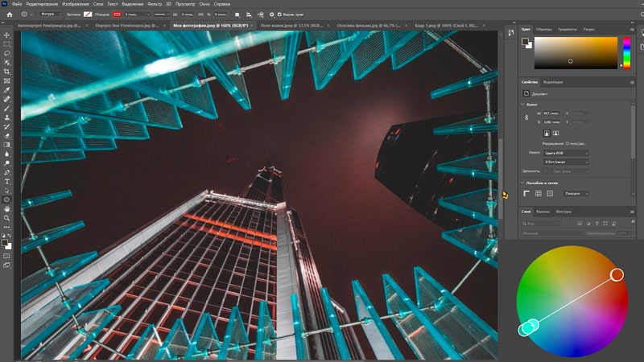Select the Crop tool
The height and width of the screenshot is (362, 644).
7,72
